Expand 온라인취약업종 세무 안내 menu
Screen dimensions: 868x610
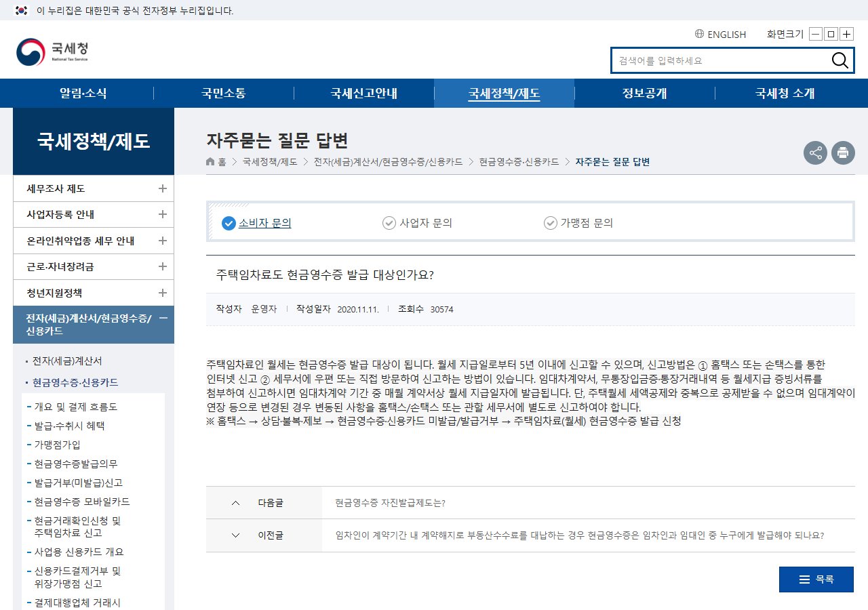[x=163, y=241]
